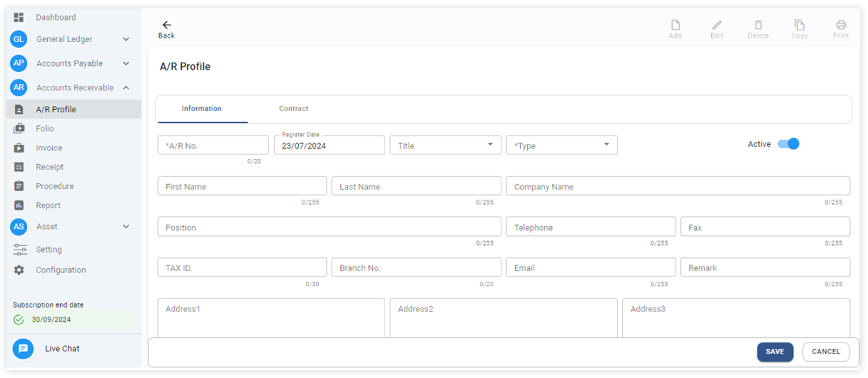This screenshot has width=868, height=378.
Task: Click the Copy icon in toolbar
Action: tap(799, 25)
